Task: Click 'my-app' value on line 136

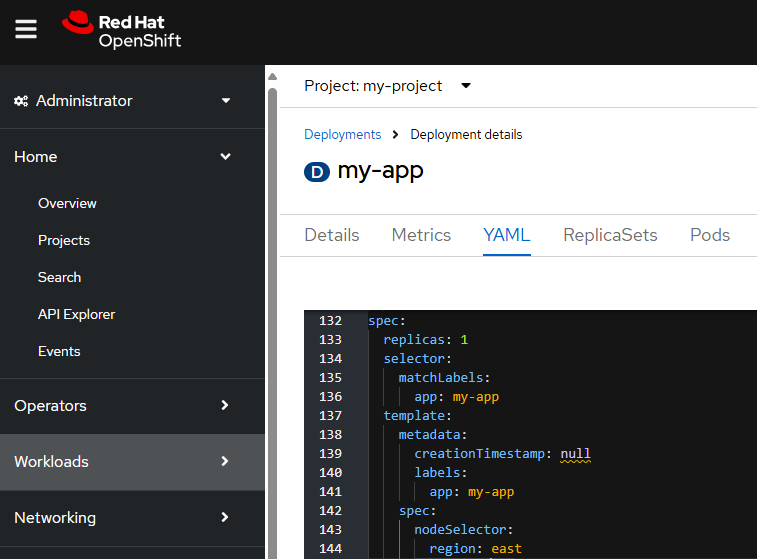Action: click(x=476, y=397)
